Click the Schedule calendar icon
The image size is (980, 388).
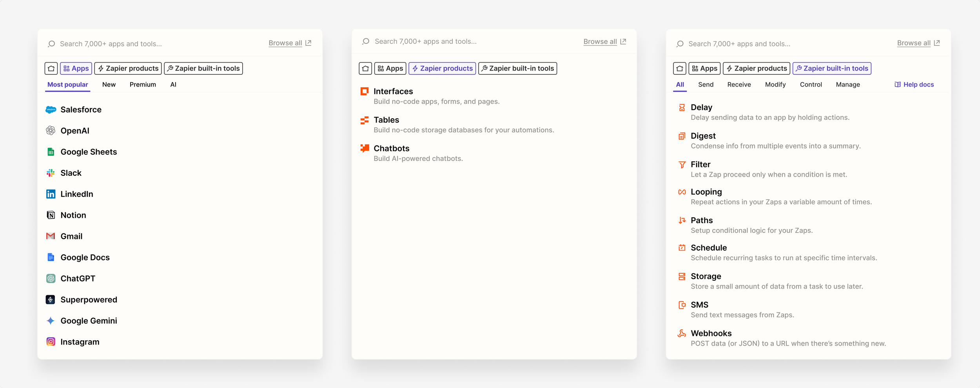(682, 247)
